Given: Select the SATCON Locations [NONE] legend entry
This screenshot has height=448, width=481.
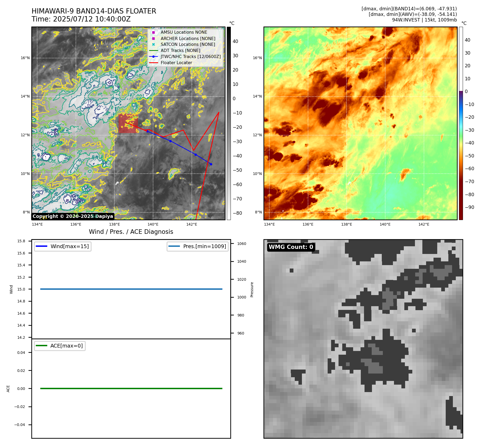Looking at the screenshot, I should point(188,44).
